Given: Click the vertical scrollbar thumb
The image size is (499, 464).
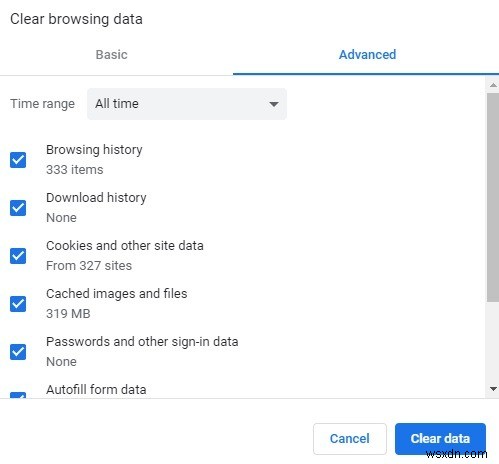Looking at the screenshot, I should (493, 197).
